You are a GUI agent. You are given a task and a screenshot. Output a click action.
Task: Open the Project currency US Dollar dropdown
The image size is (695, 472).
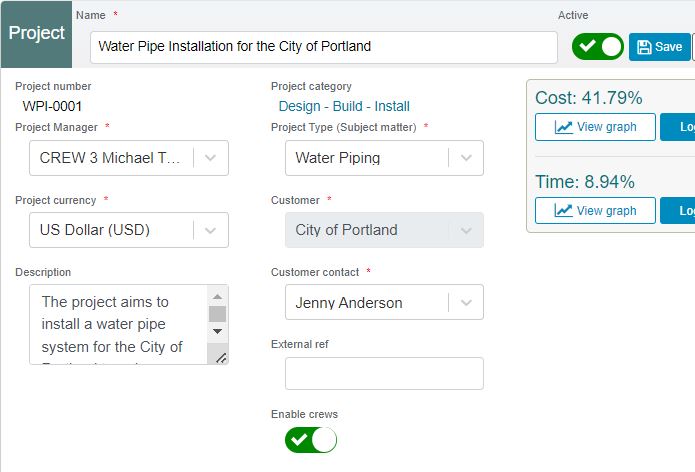pyautogui.click(x=129, y=230)
